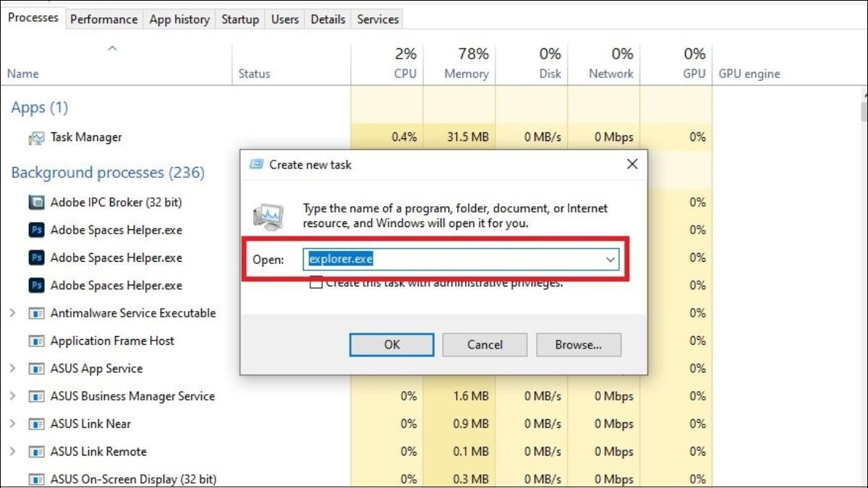Expand the ASUS App Service row
The width and height of the screenshot is (868, 488).
coord(12,369)
